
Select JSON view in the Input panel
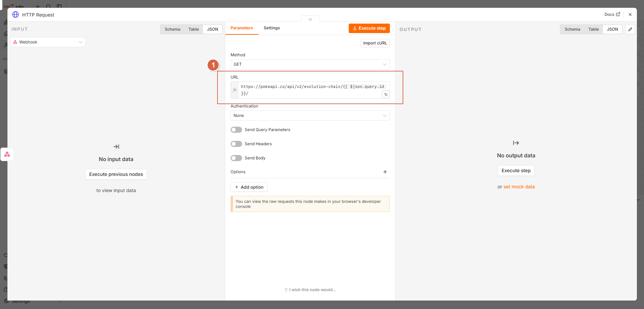(212, 29)
